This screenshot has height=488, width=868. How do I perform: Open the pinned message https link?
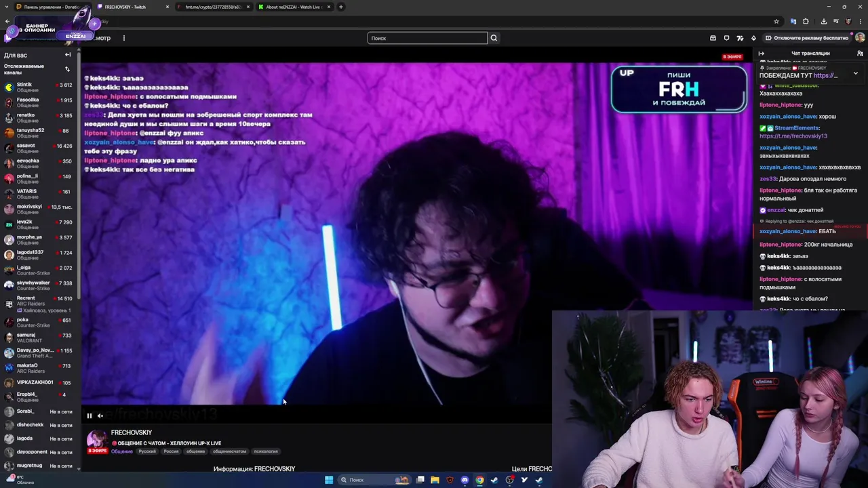[x=826, y=76]
